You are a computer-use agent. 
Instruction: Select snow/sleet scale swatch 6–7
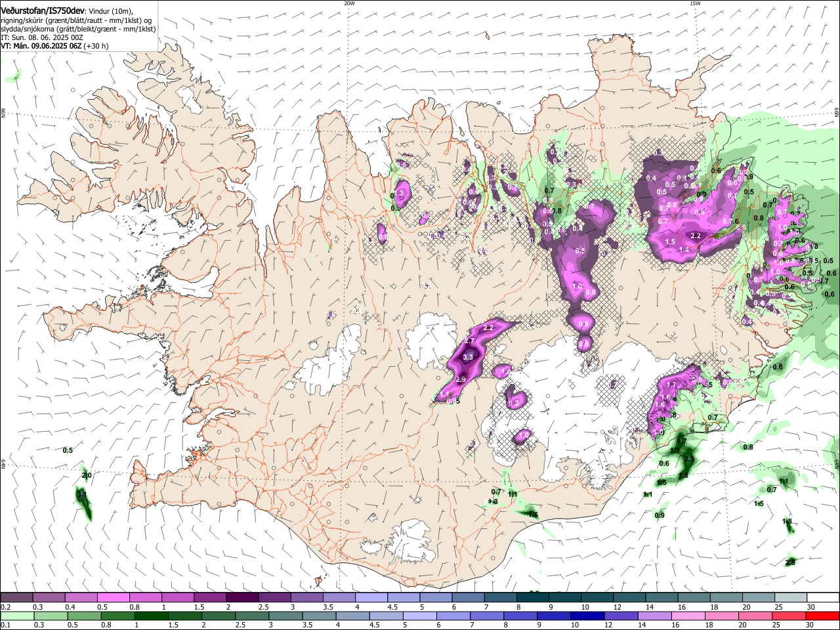[468, 598]
